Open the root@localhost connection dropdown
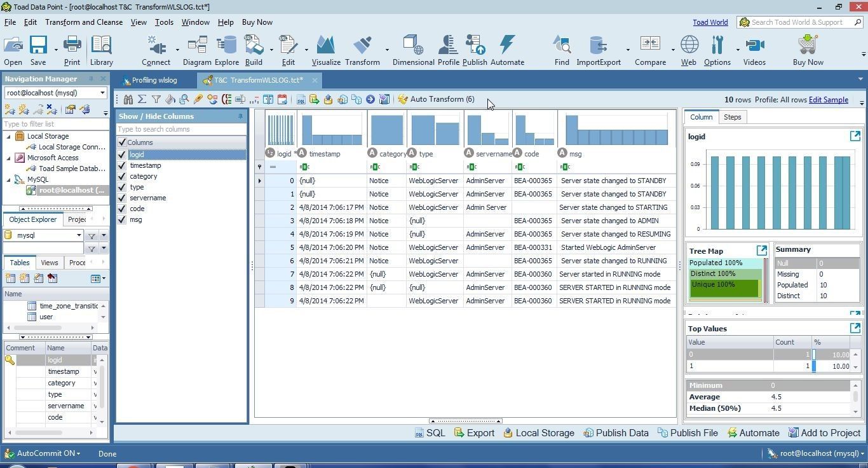868x468 pixels. [x=102, y=93]
